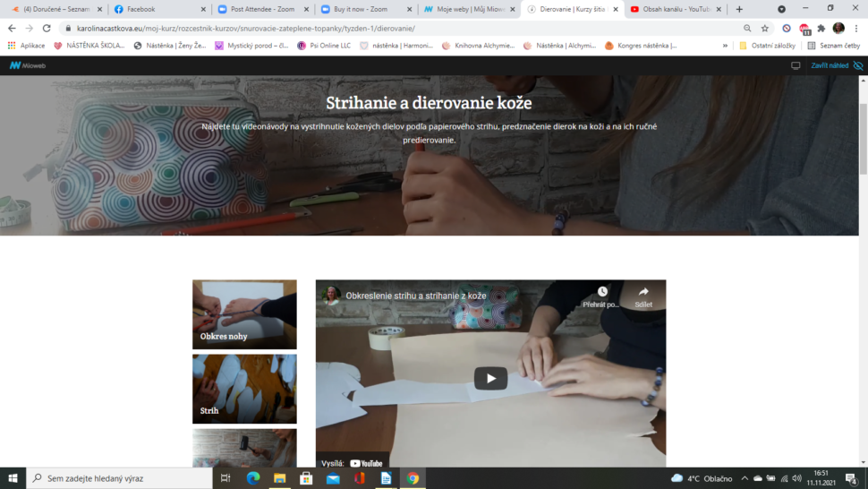The image size is (868, 489).
Task: Open the Mail app from the taskbar
Action: pos(333,478)
